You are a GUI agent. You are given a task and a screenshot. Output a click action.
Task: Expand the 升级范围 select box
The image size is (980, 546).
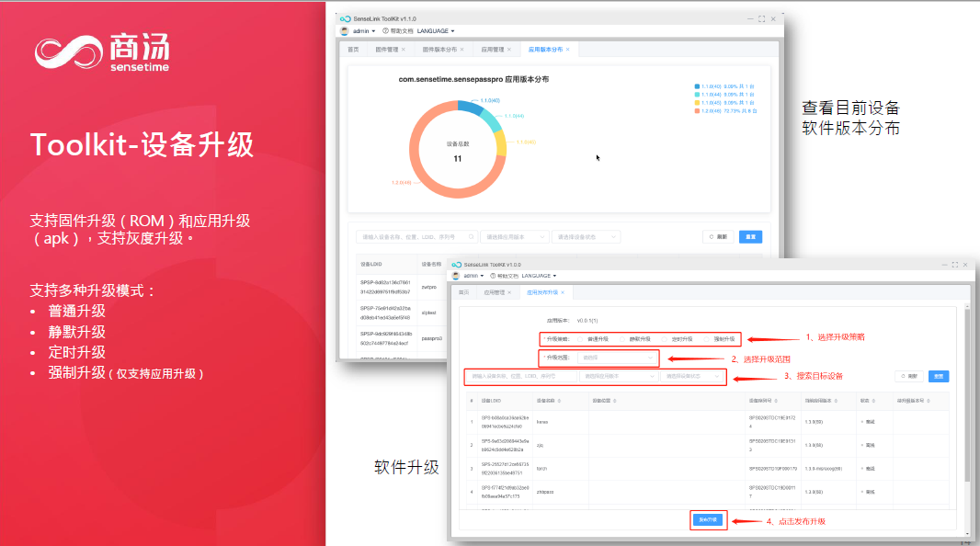[x=616, y=358]
